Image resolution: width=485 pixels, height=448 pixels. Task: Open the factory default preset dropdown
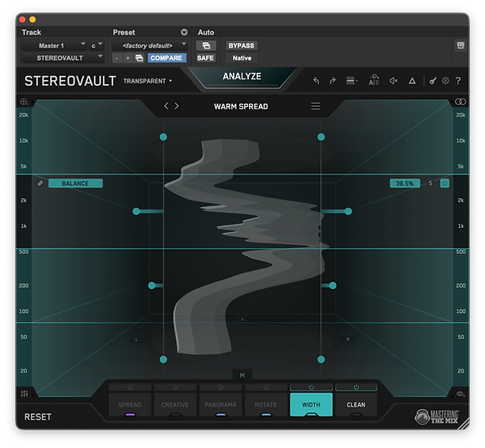[x=150, y=45]
